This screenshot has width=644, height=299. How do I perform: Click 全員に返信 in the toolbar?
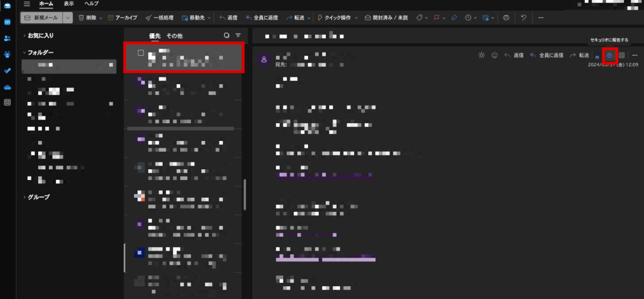tap(261, 18)
